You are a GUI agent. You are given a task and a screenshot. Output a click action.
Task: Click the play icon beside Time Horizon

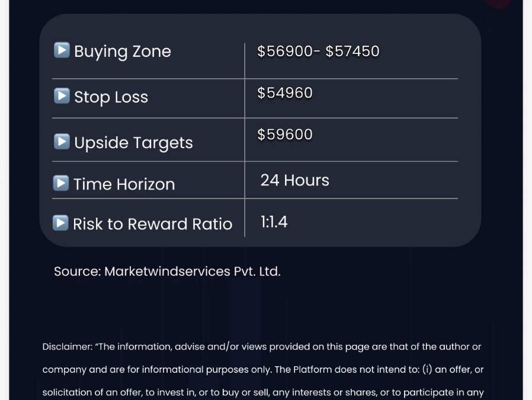coord(61,183)
